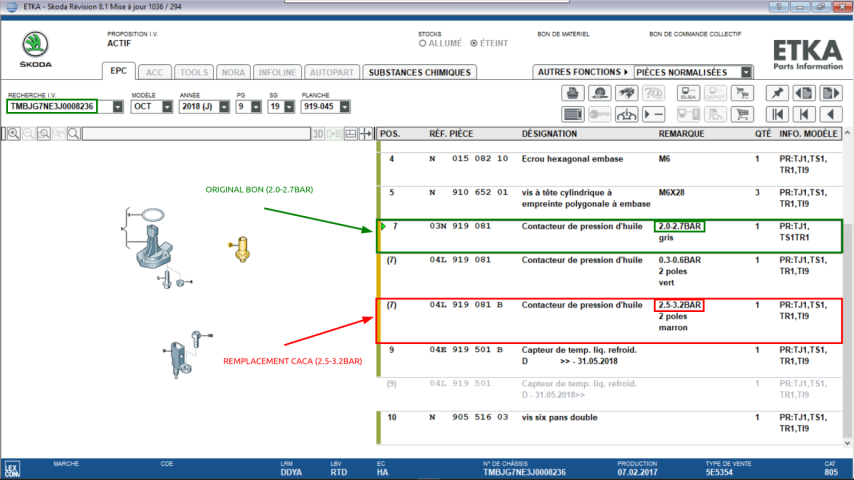Click the oil pressure switch in the diagram
The image size is (854, 480).
click(x=241, y=248)
